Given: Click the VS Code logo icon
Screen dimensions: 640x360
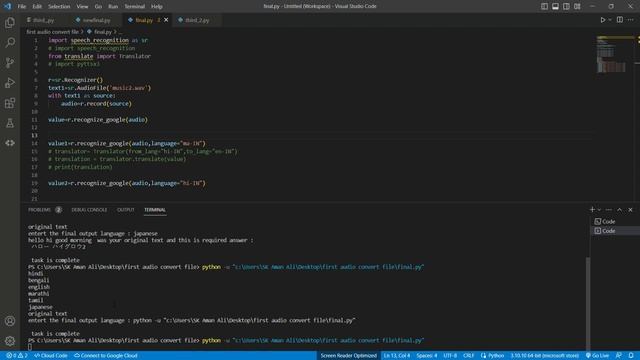Looking at the screenshot, I should coord(7,6).
